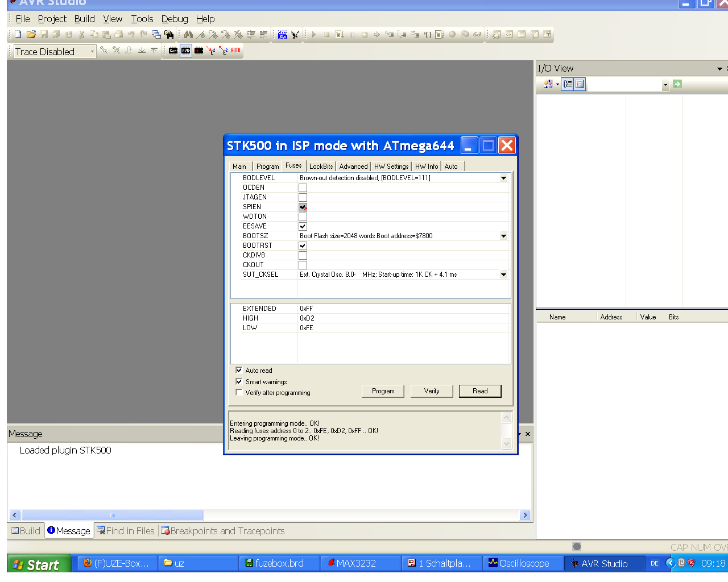Viewport: 728px width, 582px height.
Task: Click the chip with red arrow icon
Action: tap(198, 51)
